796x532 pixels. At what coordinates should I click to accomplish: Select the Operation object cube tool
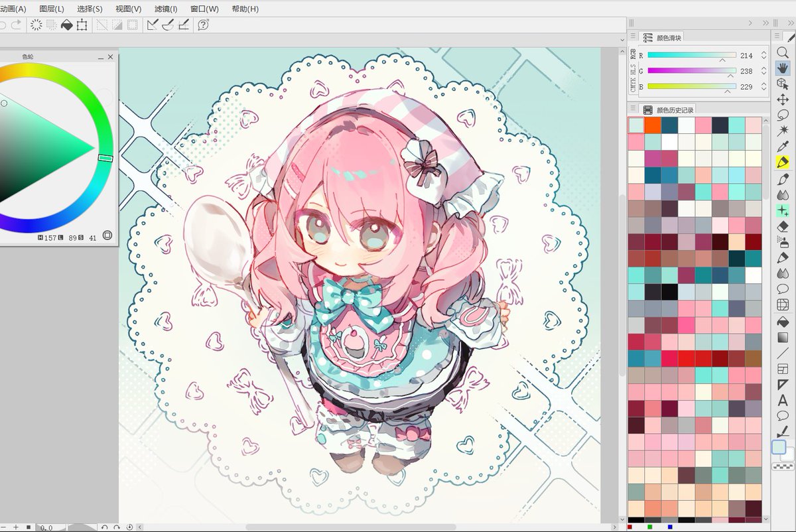pyautogui.click(x=783, y=84)
